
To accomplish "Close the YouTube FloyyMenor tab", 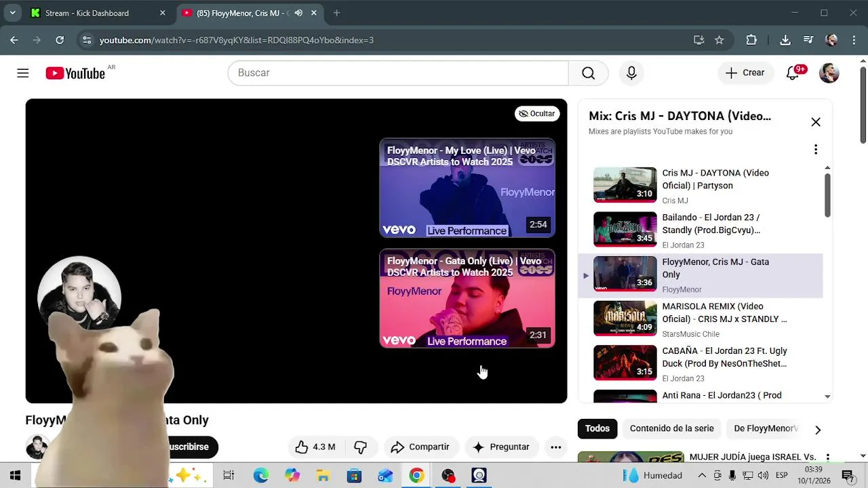I will coord(314,13).
